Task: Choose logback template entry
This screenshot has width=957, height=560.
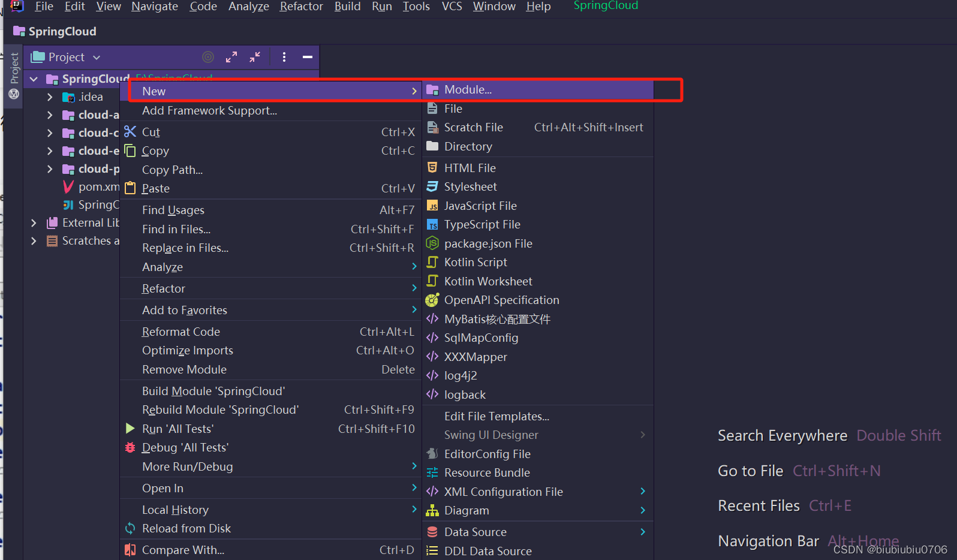Action: click(x=538, y=395)
